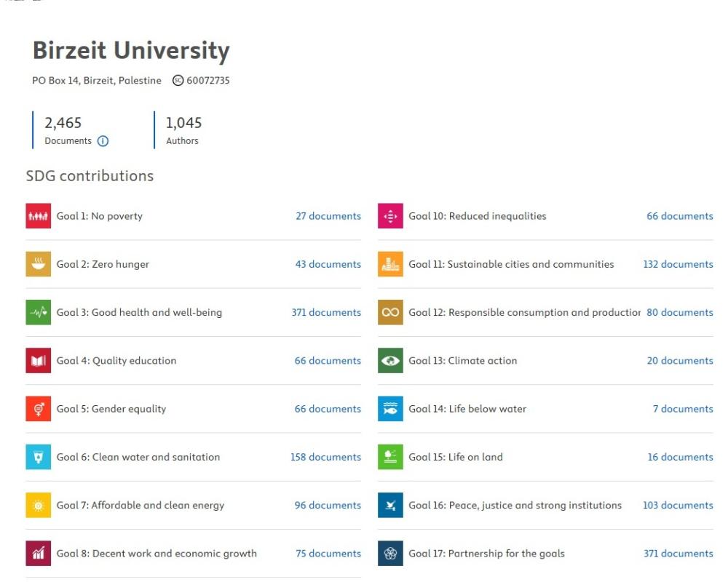
Task: Click the Goal 17 Partnership icon
Action: (x=390, y=554)
